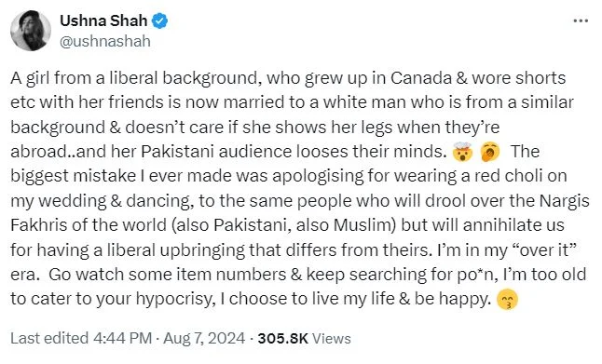The width and height of the screenshot is (602, 364).
Task: Click the 305.8K view count number
Action: coord(283,338)
